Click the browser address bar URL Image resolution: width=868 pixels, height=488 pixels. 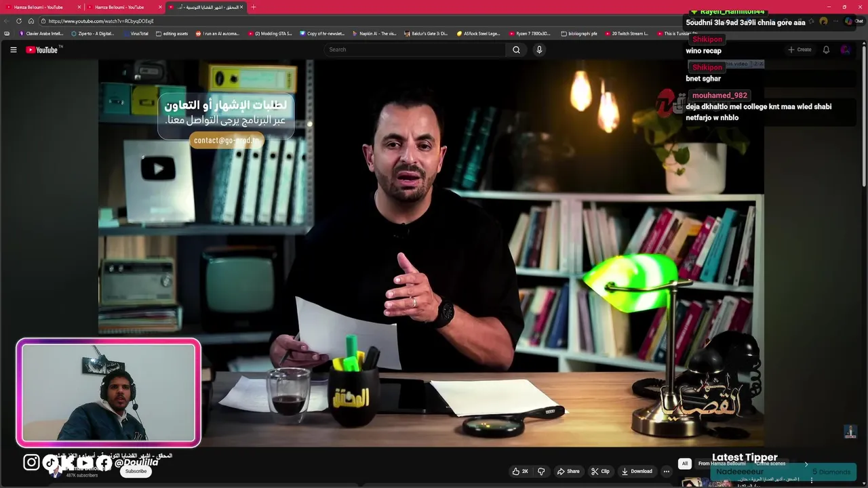(101, 21)
